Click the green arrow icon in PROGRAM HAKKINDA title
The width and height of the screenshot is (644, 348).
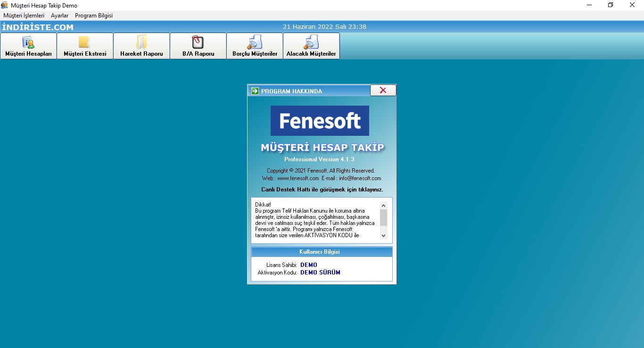[x=255, y=91]
